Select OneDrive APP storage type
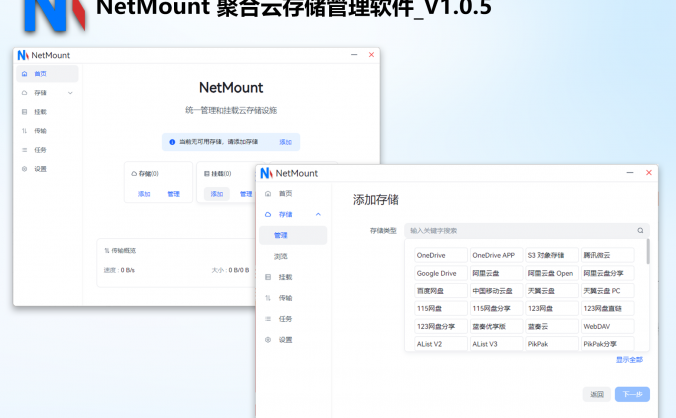Screen dimensions: 676x418 (x=497, y=255)
